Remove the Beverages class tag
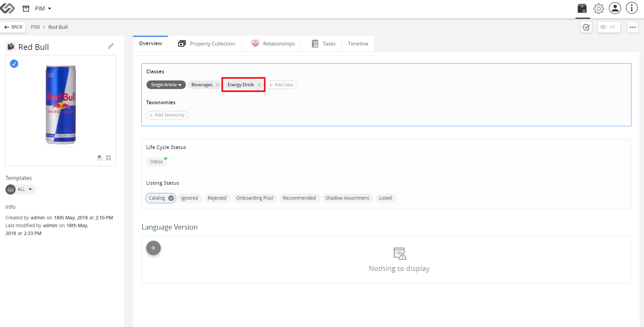 (217, 85)
